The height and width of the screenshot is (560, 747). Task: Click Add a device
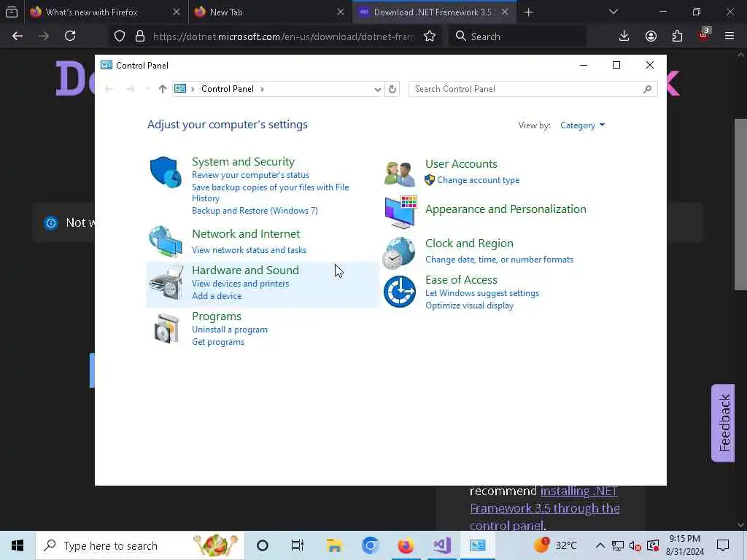coord(217,296)
